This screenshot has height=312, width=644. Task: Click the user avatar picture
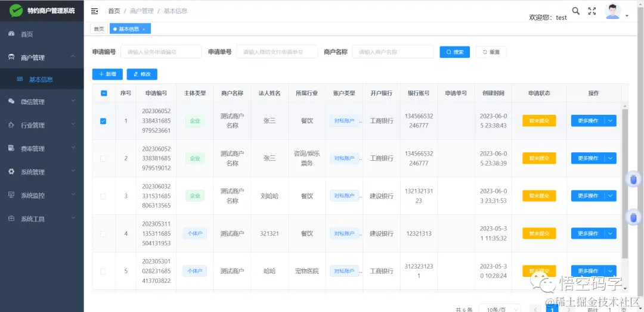[x=613, y=11]
